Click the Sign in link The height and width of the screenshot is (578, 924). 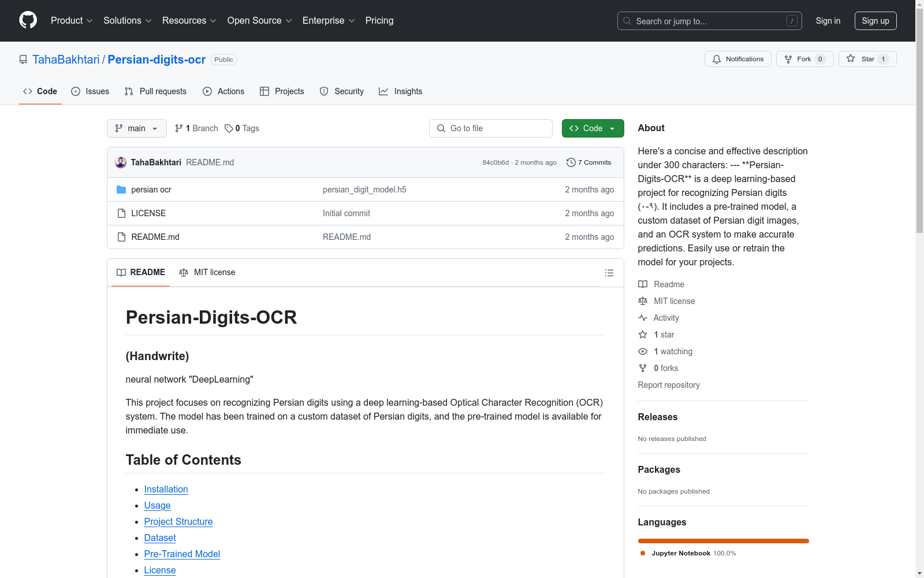828,21
